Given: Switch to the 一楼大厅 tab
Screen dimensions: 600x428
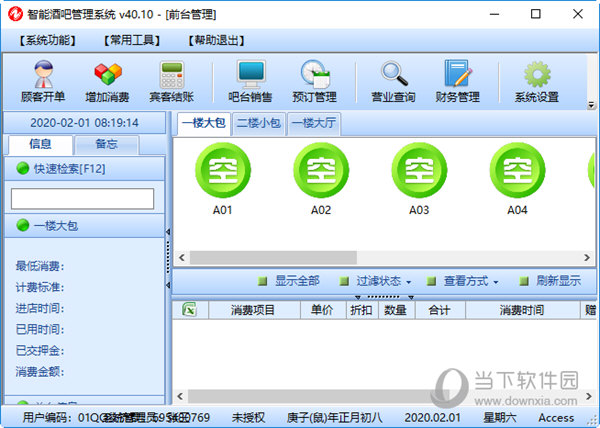Looking at the screenshot, I should 314,123.
